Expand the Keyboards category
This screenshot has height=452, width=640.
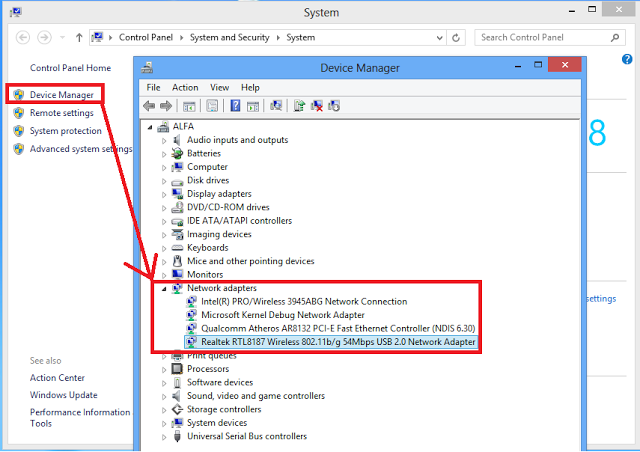(x=164, y=249)
